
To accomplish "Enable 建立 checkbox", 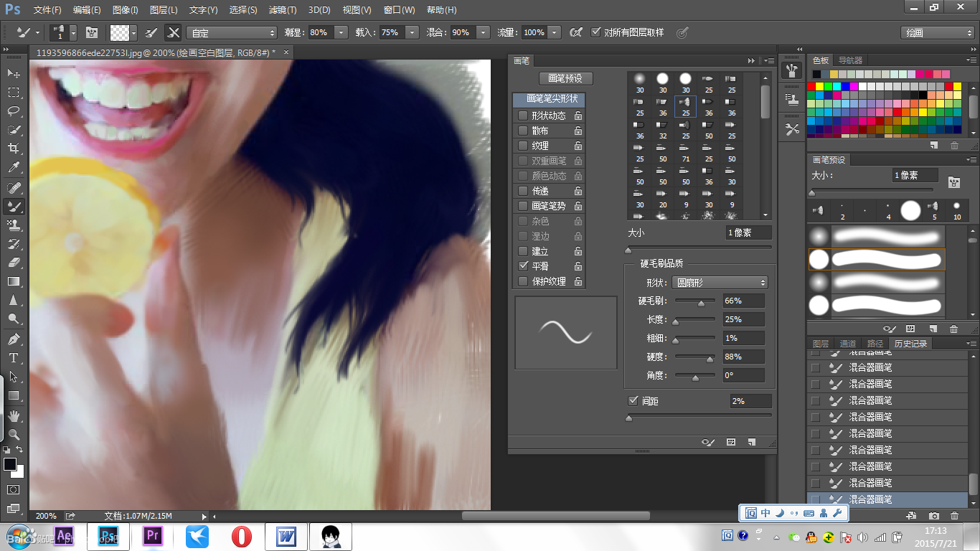I will tap(523, 251).
